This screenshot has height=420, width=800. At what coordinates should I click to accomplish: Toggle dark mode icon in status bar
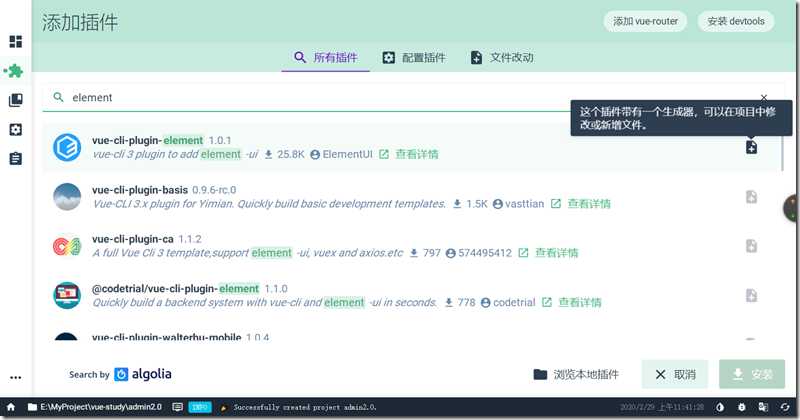[720, 407]
